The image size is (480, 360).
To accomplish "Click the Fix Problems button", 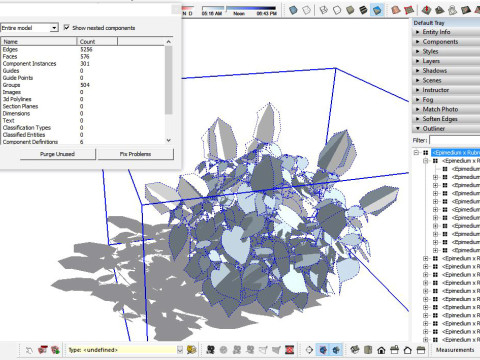I will 135,154.
